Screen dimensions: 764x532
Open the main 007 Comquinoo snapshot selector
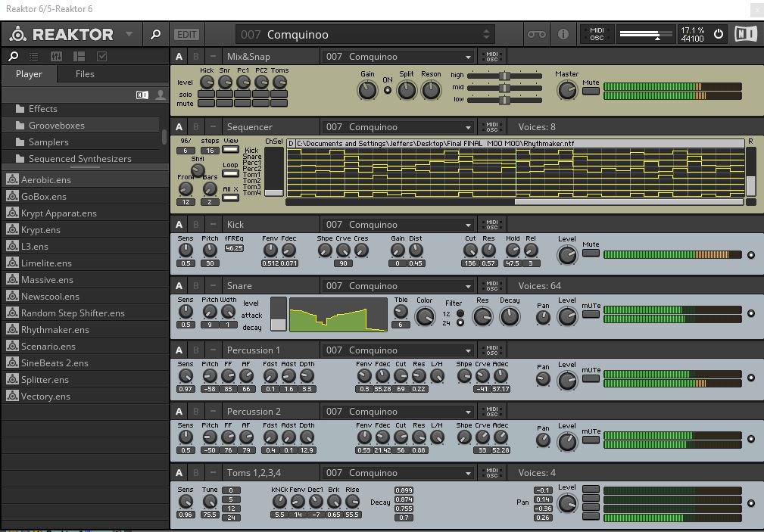pos(365,34)
